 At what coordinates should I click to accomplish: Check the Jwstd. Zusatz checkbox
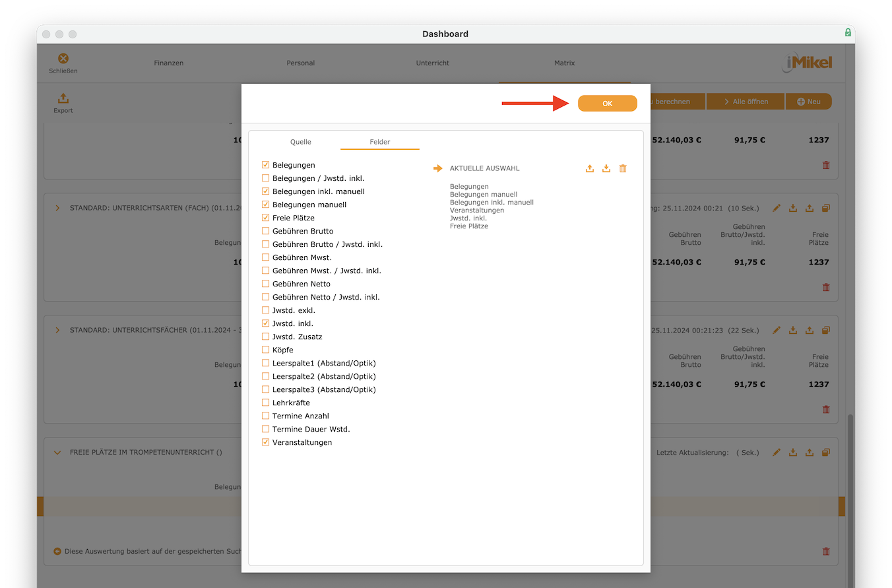(265, 337)
